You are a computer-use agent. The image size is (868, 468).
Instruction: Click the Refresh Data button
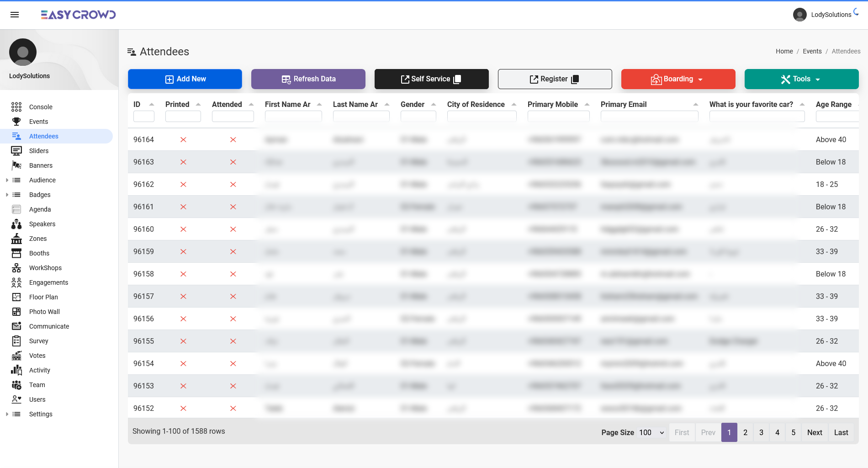tap(308, 79)
